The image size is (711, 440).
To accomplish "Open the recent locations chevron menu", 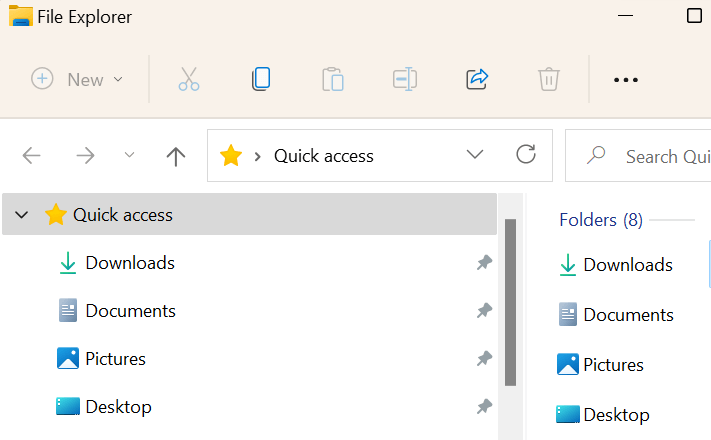I will (129, 155).
